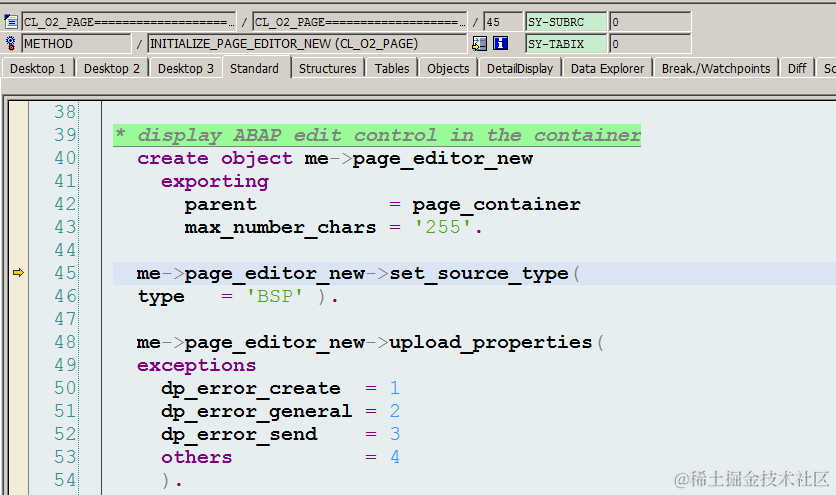
Task: Click 'exceptions' keyword on line 49
Action: [196, 365]
